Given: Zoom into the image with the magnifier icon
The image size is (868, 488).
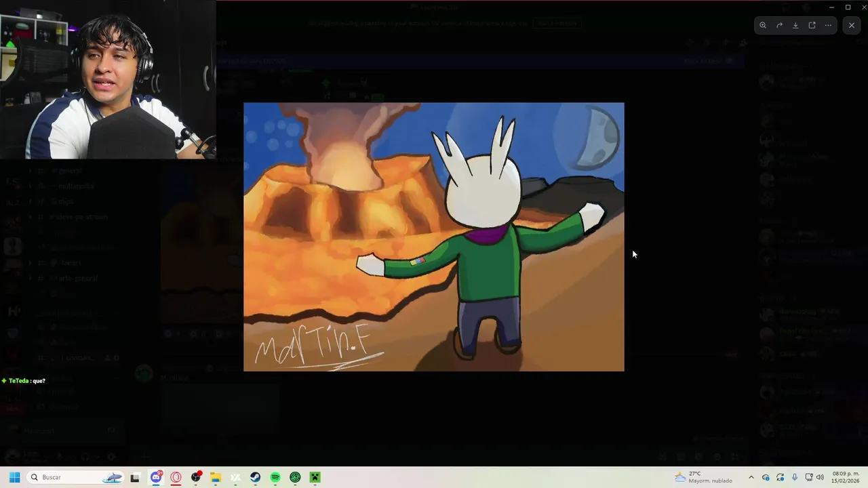Looking at the screenshot, I should (x=763, y=25).
